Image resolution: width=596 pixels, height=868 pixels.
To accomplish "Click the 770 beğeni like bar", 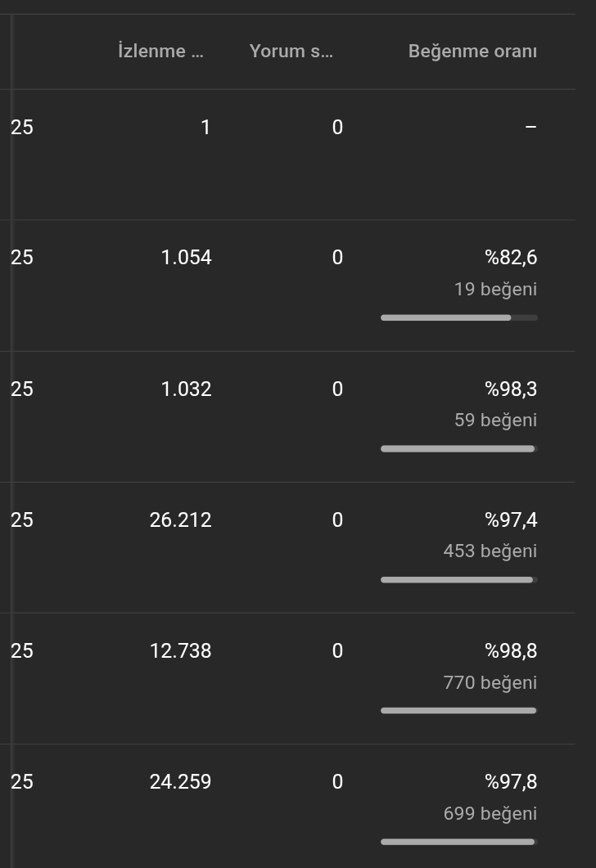I will pos(459,711).
